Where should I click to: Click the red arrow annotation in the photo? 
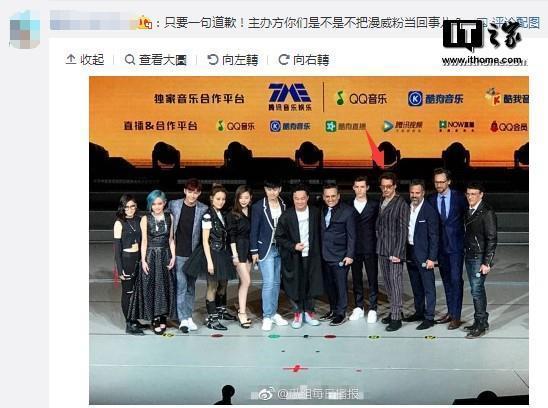click(375, 149)
